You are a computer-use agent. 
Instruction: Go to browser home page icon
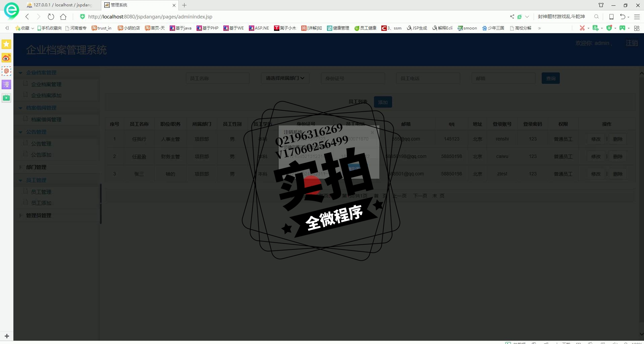[63, 16]
